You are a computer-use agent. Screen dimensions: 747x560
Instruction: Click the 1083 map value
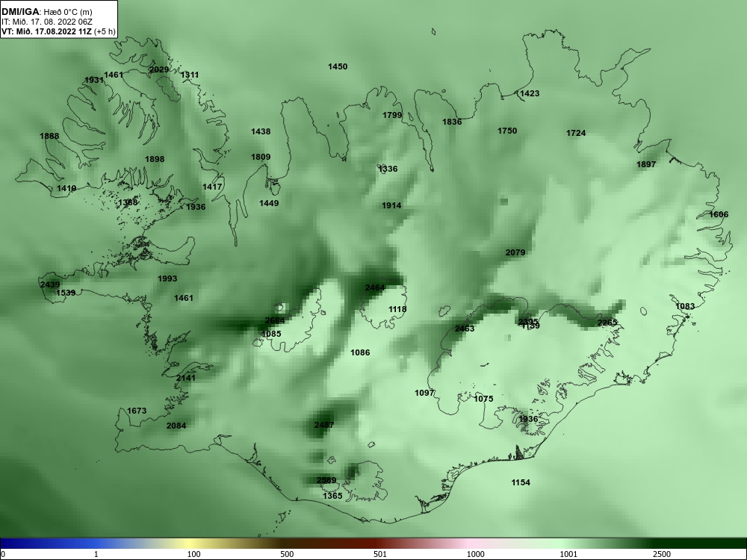[x=685, y=306]
